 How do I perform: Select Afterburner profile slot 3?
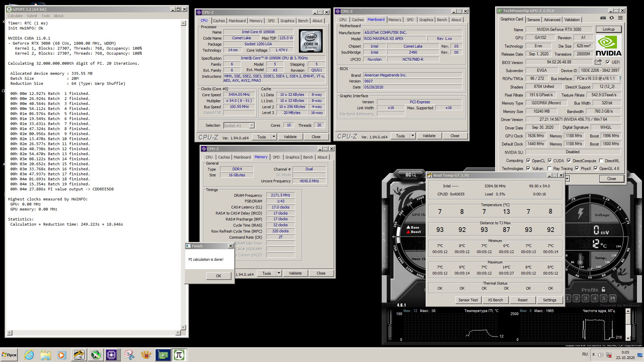(585, 298)
